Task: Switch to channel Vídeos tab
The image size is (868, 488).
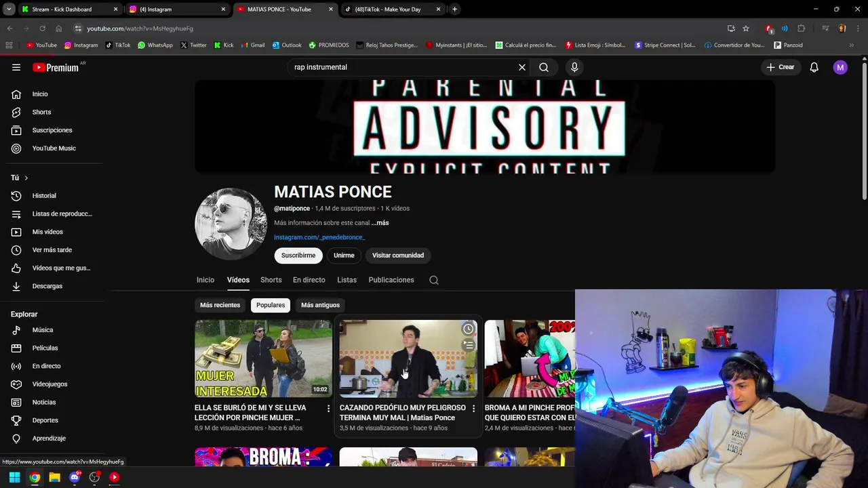Action: pyautogui.click(x=238, y=280)
